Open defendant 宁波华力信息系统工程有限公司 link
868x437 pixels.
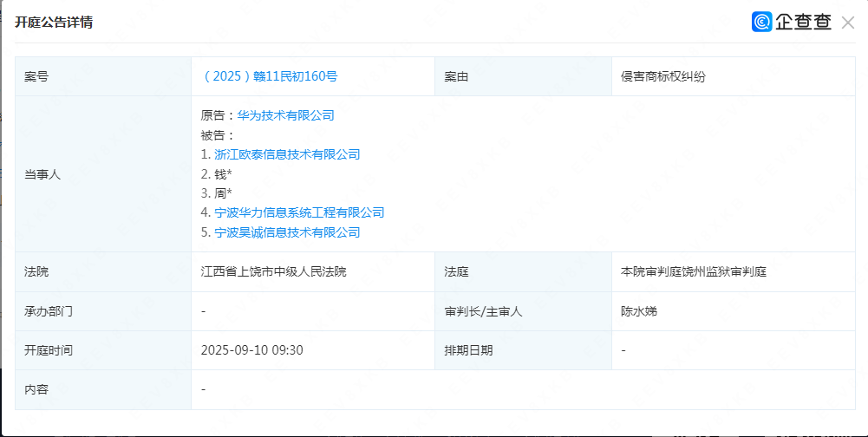[299, 212]
